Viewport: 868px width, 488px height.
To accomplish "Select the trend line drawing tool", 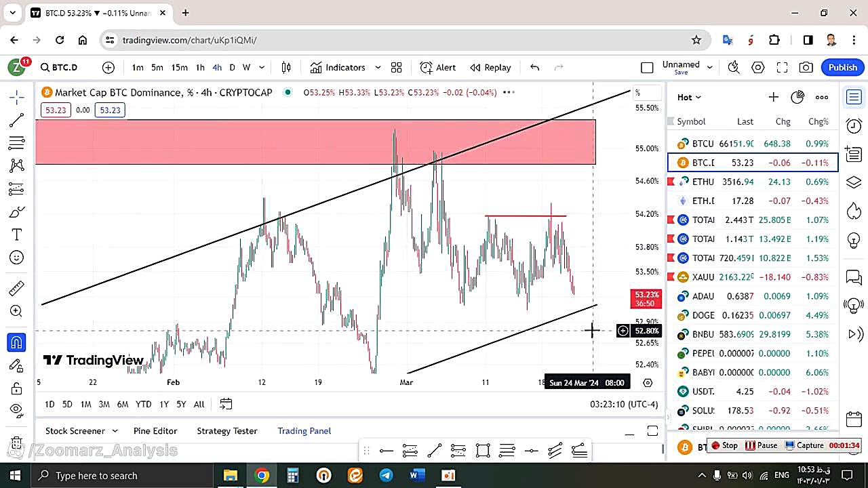I will click(17, 120).
